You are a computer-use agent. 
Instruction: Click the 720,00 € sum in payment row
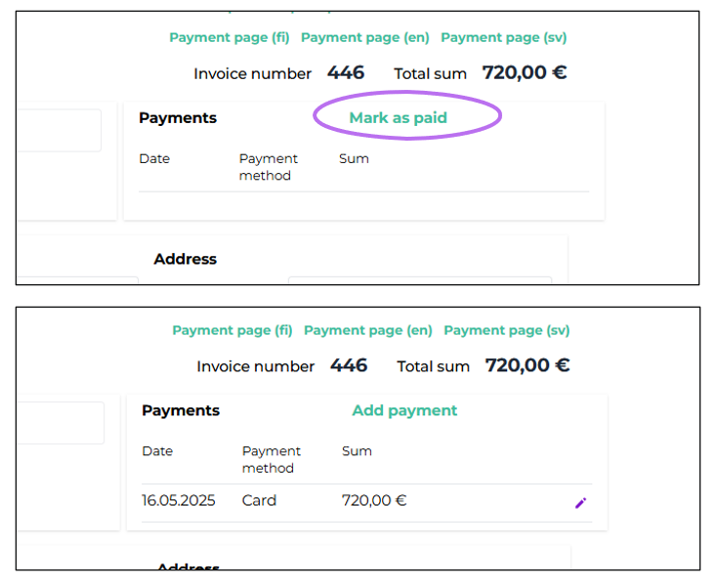click(x=374, y=501)
